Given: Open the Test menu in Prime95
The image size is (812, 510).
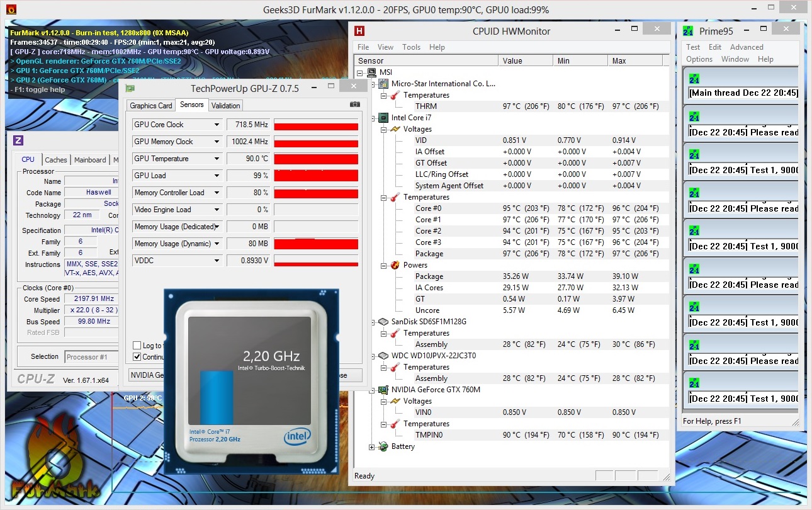Looking at the screenshot, I should (x=693, y=47).
